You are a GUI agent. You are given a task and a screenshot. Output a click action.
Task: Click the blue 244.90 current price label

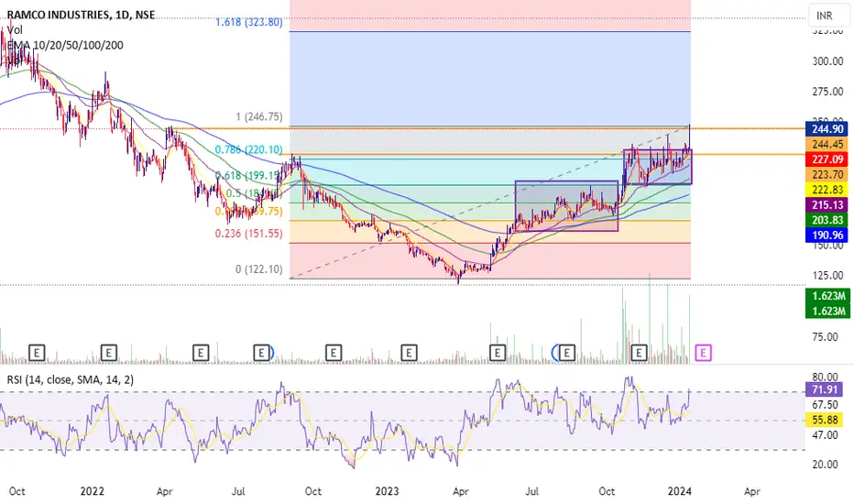coord(827,129)
